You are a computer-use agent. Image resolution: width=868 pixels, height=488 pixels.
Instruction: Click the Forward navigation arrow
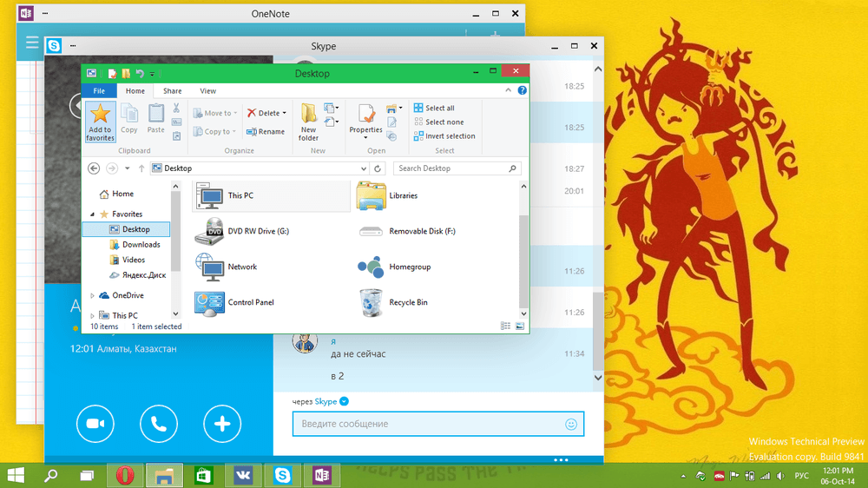pyautogui.click(x=112, y=168)
